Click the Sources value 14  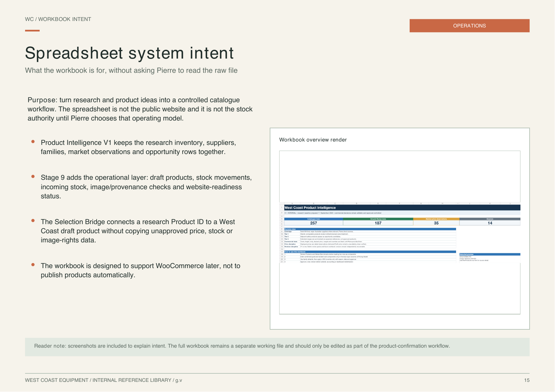pos(490,223)
